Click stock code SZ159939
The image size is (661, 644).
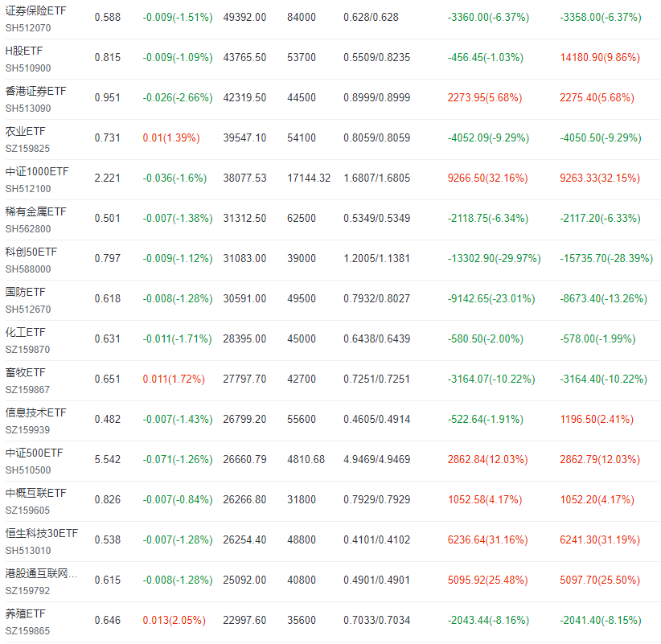27,430
